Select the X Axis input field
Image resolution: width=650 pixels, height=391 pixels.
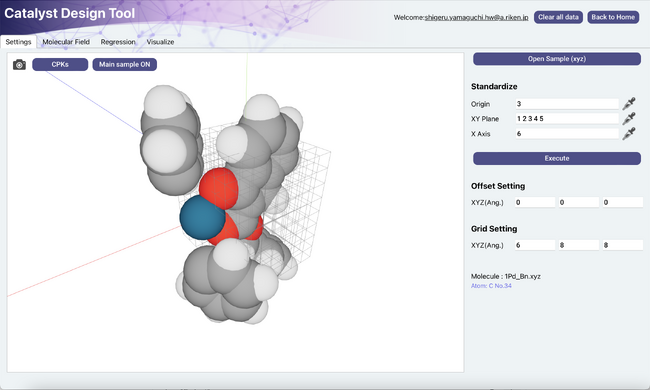(567, 134)
